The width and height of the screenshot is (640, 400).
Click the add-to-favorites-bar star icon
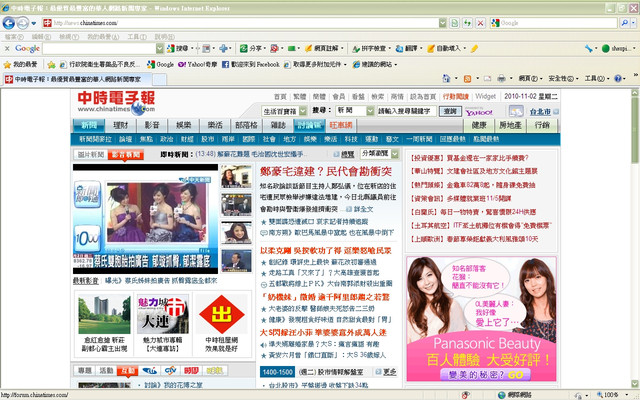pos(51,64)
